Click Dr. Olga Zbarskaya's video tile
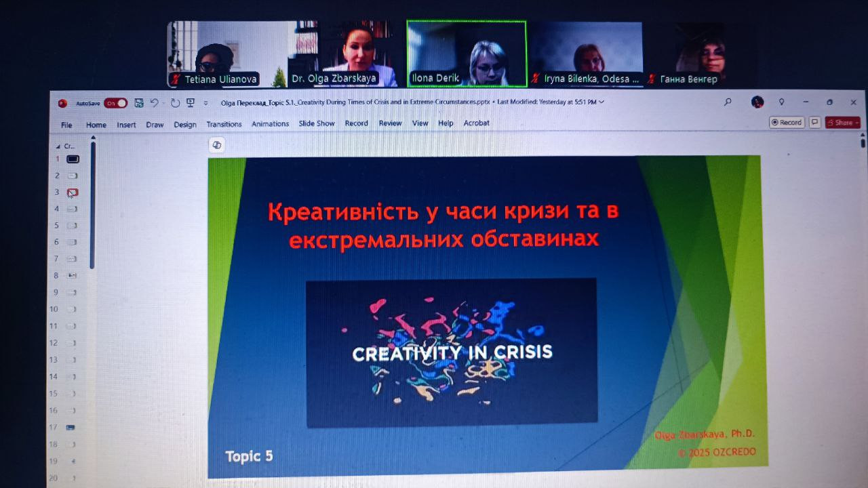The image size is (868, 488). [x=347, y=54]
